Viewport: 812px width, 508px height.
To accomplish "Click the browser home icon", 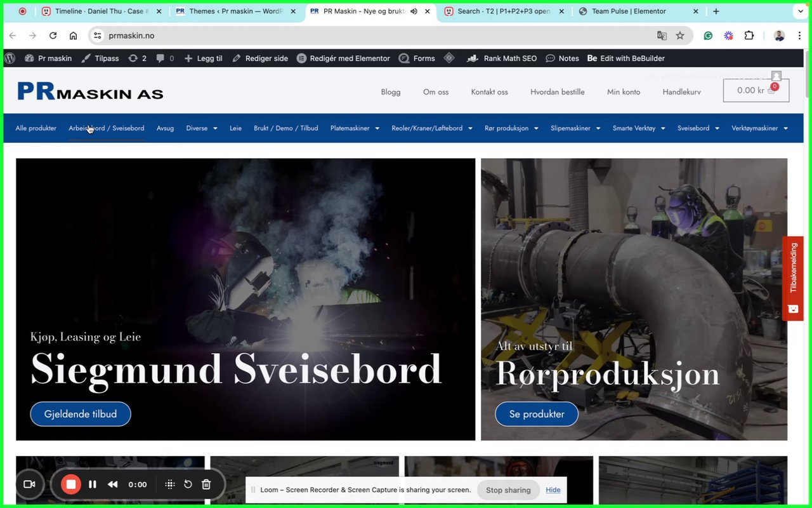I will (x=74, y=36).
